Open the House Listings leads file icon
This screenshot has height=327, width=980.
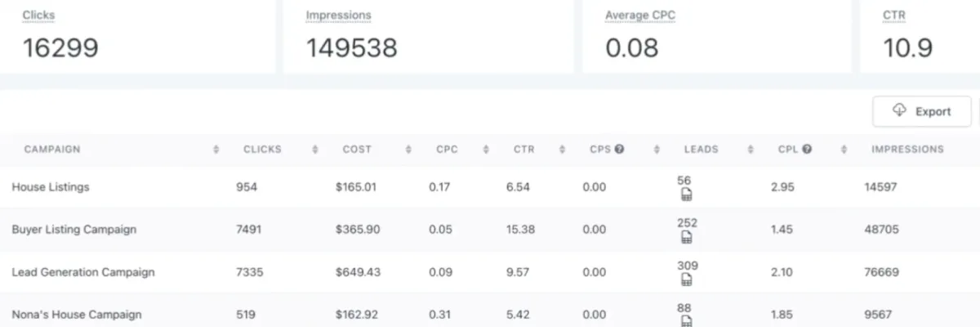click(x=687, y=195)
